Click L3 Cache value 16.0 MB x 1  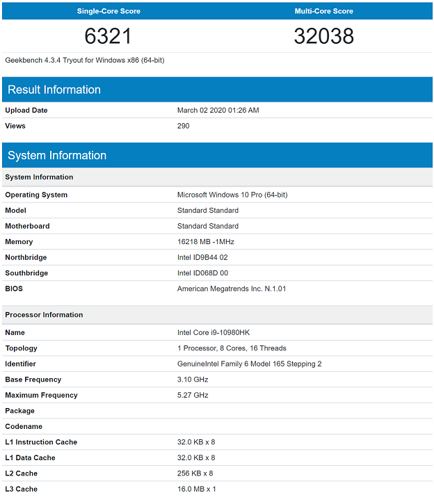click(196, 489)
